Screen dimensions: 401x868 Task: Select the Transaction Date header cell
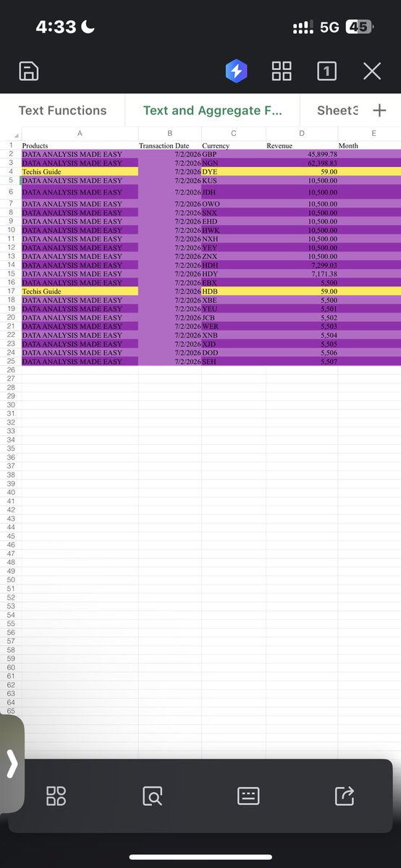point(170,145)
